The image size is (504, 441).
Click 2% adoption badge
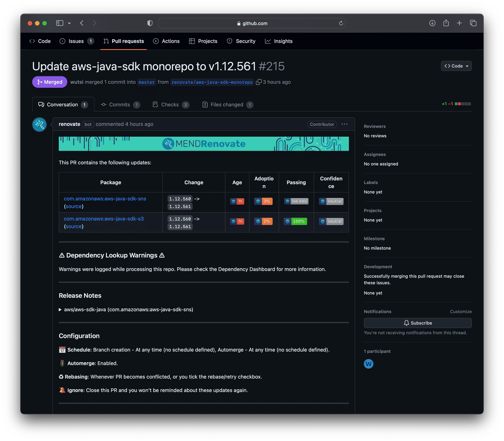click(263, 222)
